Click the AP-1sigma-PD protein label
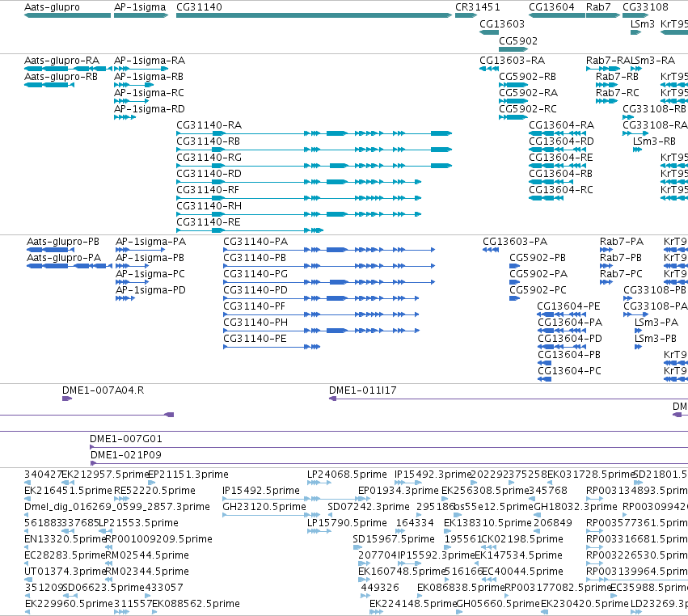 tap(151, 290)
